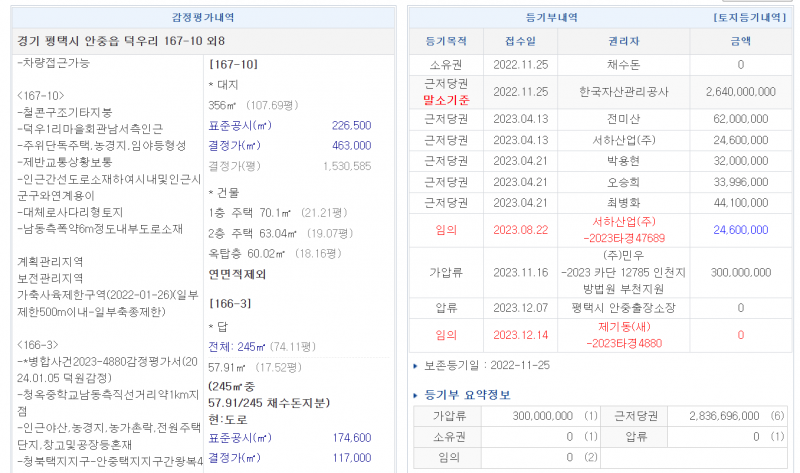Click the 오승희 creditor cell
The width and height of the screenshot is (800, 473).
coord(623,182)
